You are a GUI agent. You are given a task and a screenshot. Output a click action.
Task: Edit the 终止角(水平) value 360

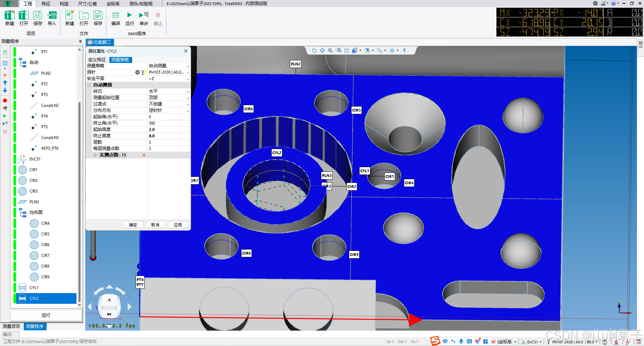169,123
